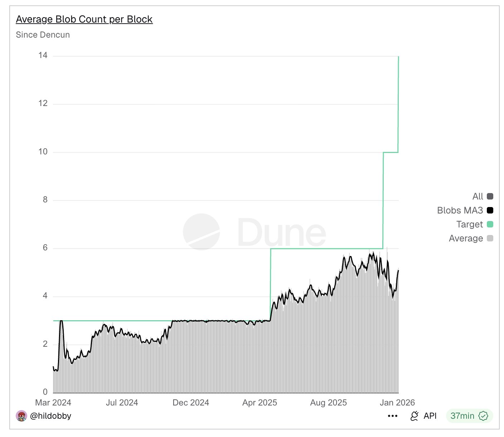Click the API text label
This screenshot has height=437, width=504.
430,416
